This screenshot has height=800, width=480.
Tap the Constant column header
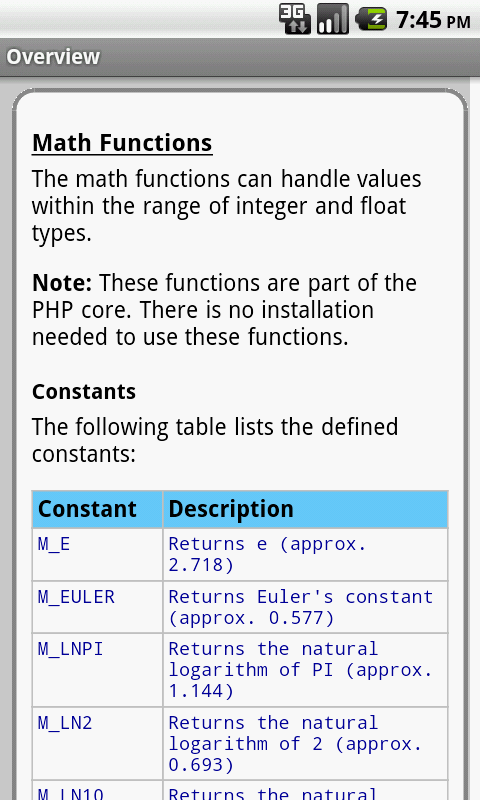(x=97, y=509)
